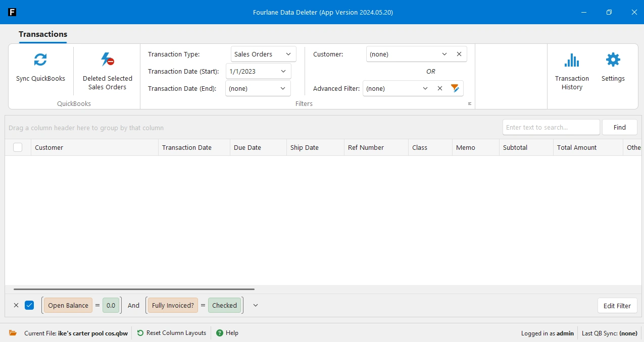
Task: Clear the Advanced Filter with X
Action: [440, 88]
